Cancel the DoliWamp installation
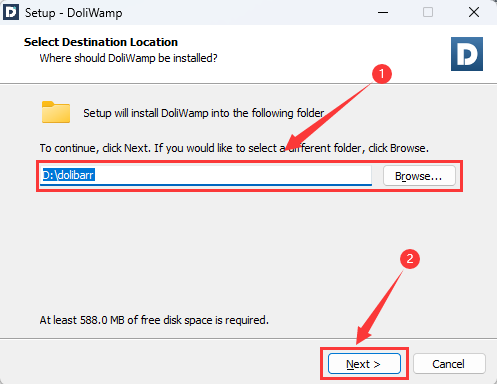The height and width of the screenshot is (384, 497). click(x=449, y=364)
